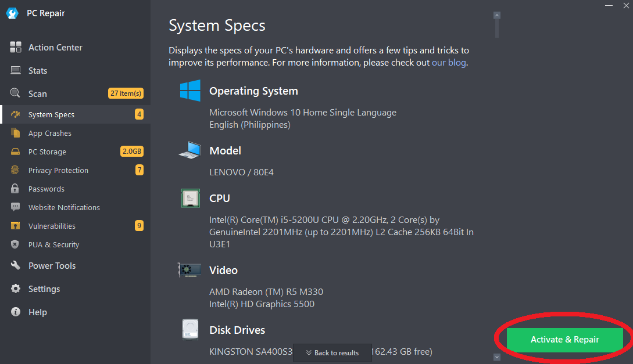Image resolution: width=633 pixels, height=364 pixels.
Task: Click the 'Operating System' heading
Action: (x=253, y=91)
